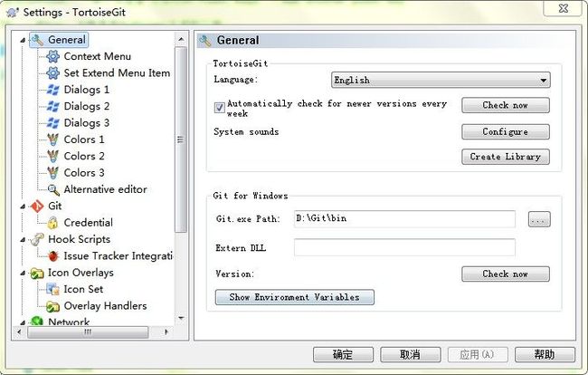Open Icon Set settings page
The height and width of the screenshot is (375, 588).
[x=83, y=290]
